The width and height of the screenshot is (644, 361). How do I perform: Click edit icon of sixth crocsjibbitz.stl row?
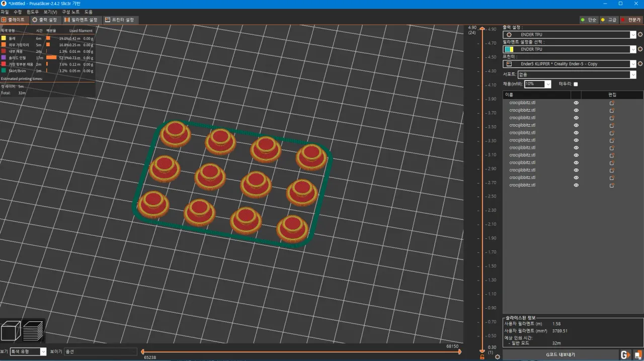[612, 140]
